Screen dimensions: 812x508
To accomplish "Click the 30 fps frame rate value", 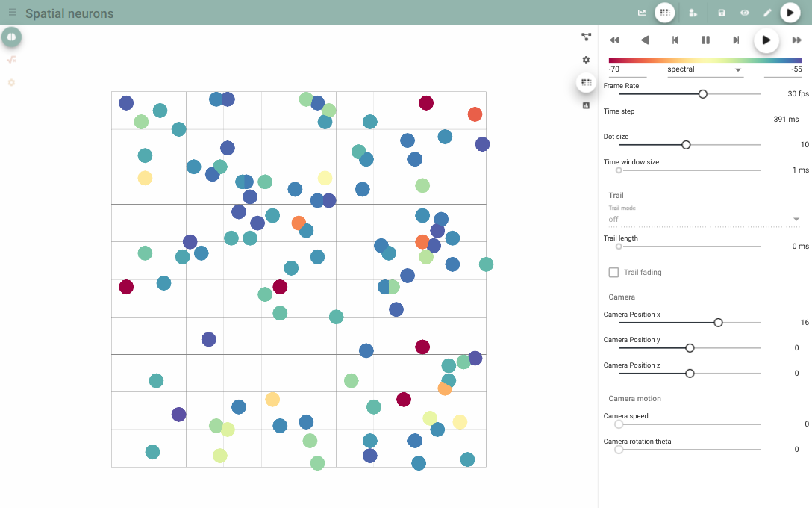I will [x=798, y=94].
